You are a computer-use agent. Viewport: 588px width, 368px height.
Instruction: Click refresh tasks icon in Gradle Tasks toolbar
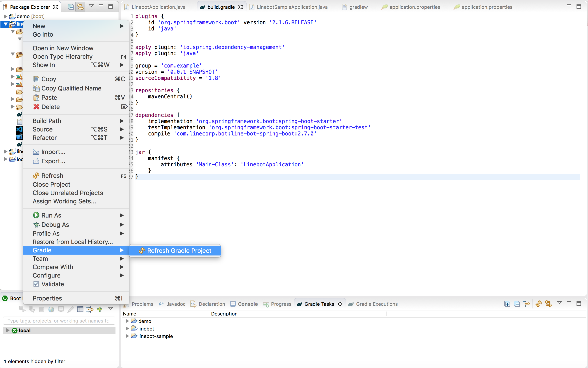coord(538,304)
